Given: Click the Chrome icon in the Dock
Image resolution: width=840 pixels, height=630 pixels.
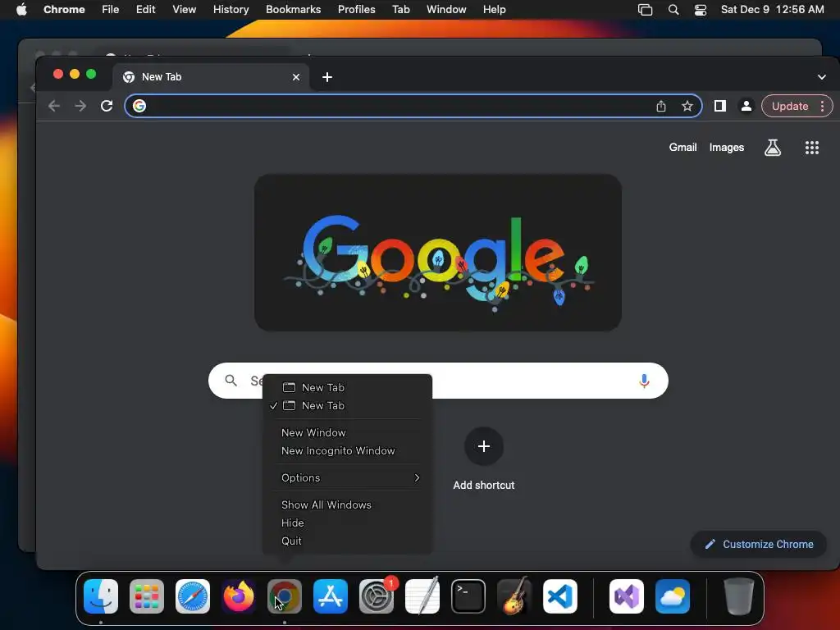Looking at the screenshot, I should click(285, 596).
